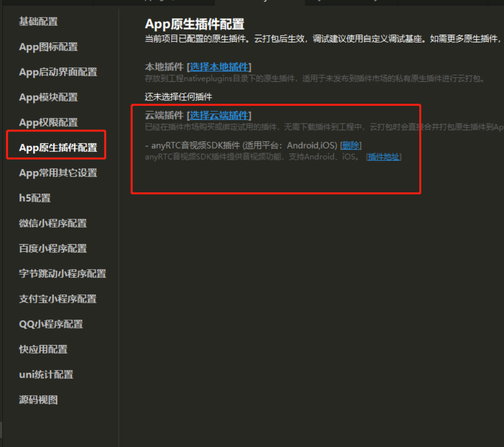Screen dimensions: 504x447
Task: Delete the anyRTC音视频SDK插件 via 删除 link
Action: point(350,145)
